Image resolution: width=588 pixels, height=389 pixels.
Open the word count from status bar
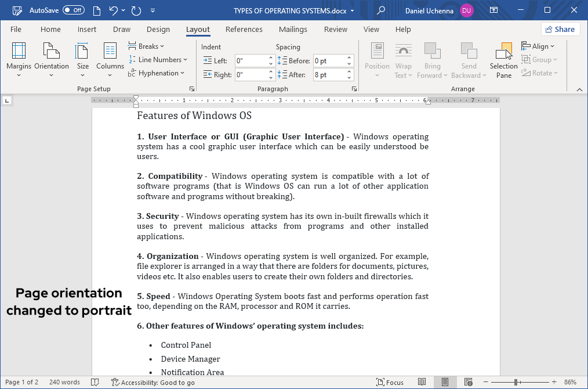pos(64,382)
